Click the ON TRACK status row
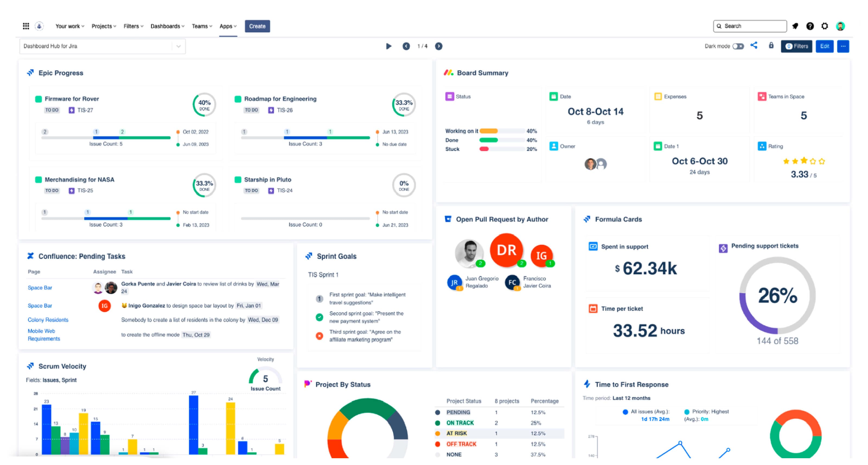Screen dimensions: 868x465 (x=499, y=422)
